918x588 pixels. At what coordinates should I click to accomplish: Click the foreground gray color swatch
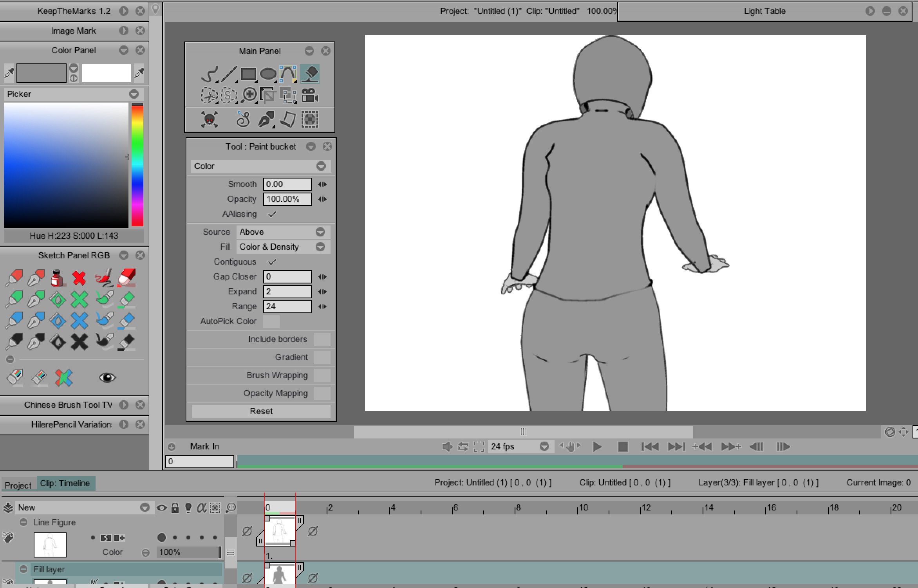[41, 73]
